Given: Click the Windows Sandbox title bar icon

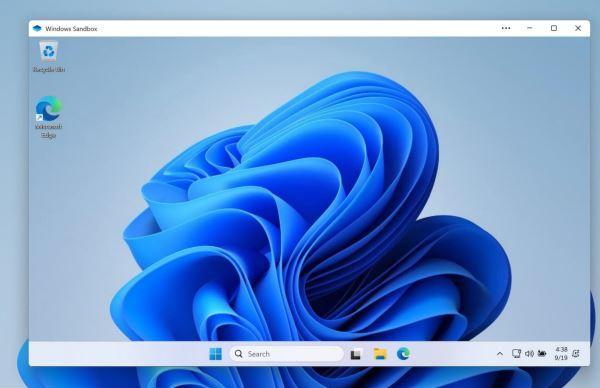Looking at the screenshot, I should pyautogui.click(x=37, y=28).
